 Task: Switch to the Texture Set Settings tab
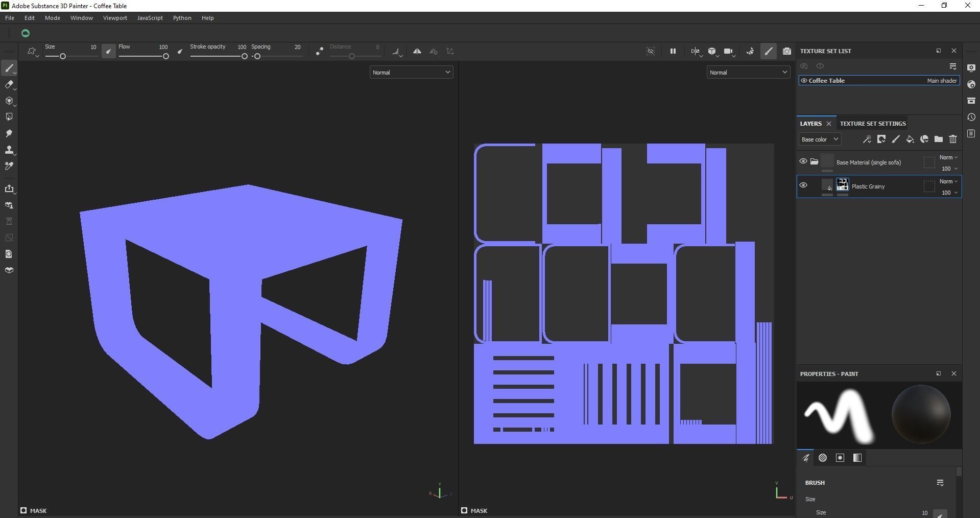point(873,124)
